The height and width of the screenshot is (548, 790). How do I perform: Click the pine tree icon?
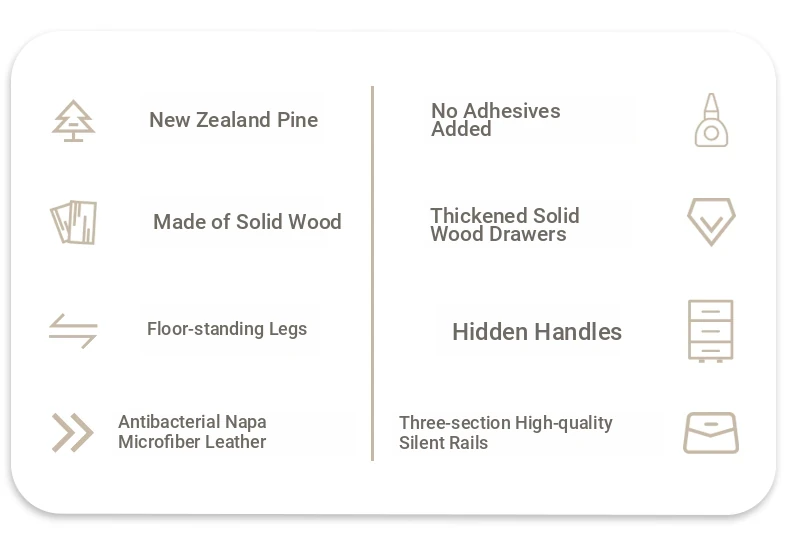click(x=74, y=121)
